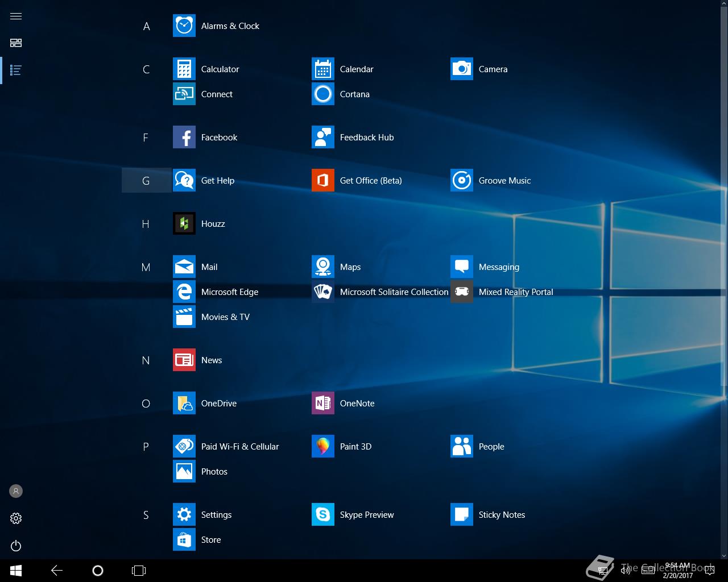The width and height of the screenshot is (728, 582).
Task: Open the volume control in the system tray
Action: (625, 571)
